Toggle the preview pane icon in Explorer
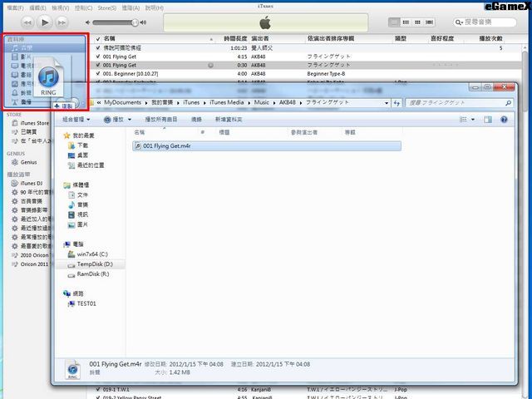Screen dimensions: 532x399 click(x=488, y=120)
